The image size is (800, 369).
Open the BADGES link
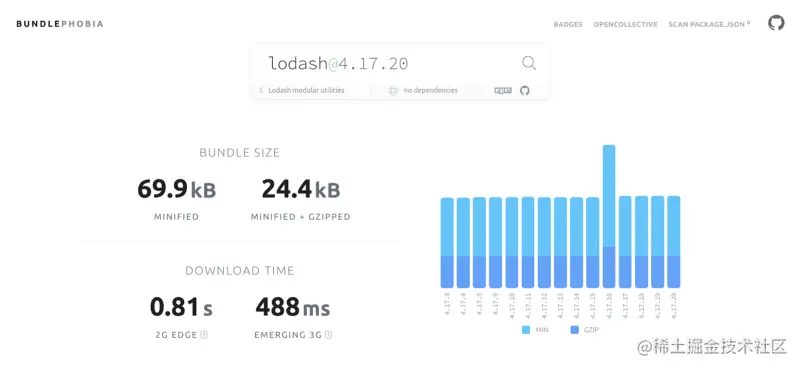[x=568, y=24]
